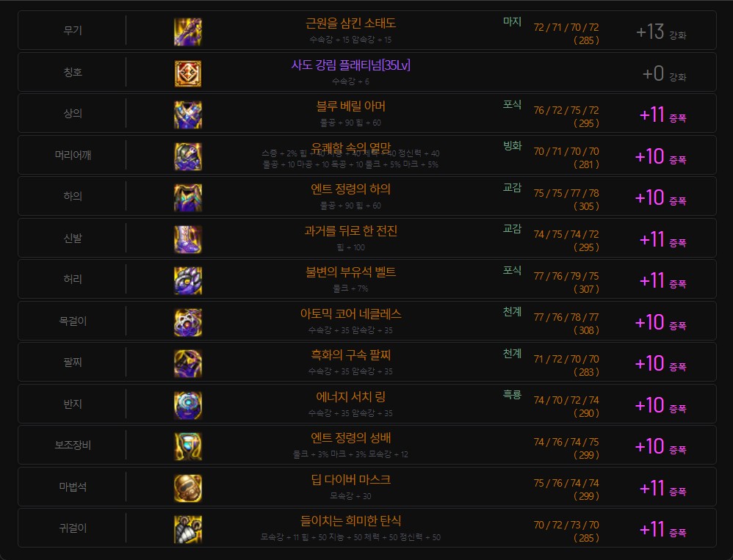Click the 블루 베릴 아머 armor icon
The height and width of the screenshot is (560, 733).
[187, 114]
